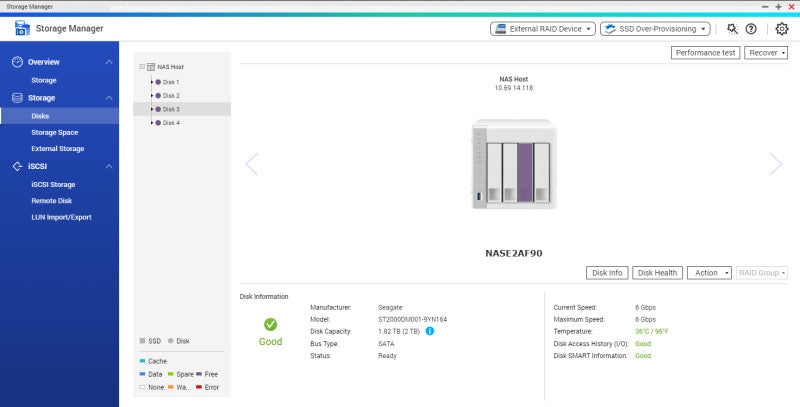This screenshot has width=800, height=407.
Task: Click the Data legend color swatch
Action: (x=142, y=374)
